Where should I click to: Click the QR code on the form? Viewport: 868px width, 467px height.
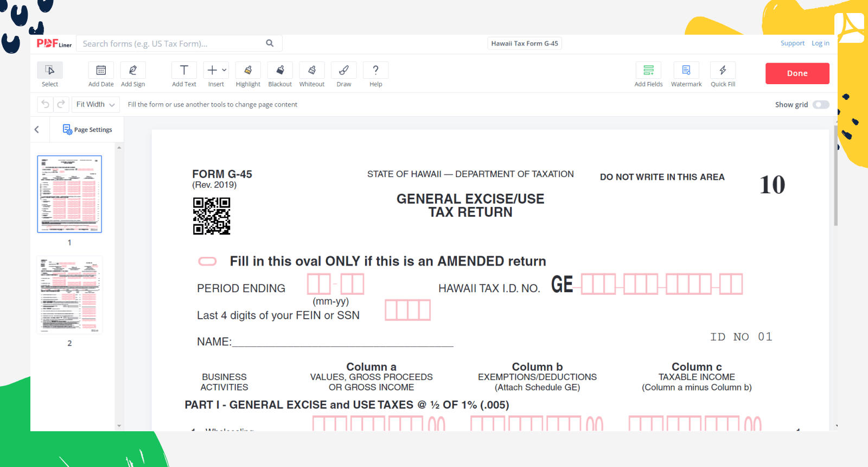pos(212,216)
